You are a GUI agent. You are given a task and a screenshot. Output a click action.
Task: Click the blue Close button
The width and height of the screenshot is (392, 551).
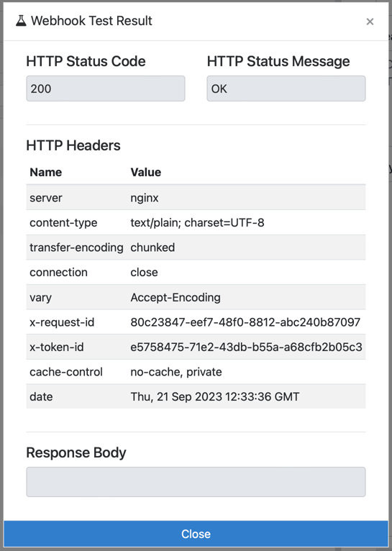pyautogui.click(x=196, y=534)
